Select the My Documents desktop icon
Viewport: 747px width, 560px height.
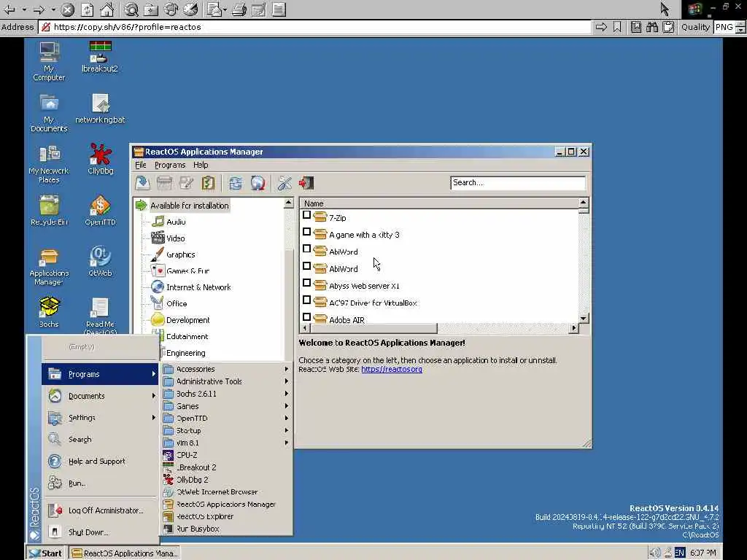pyautogui.click(x=49, y=112)
